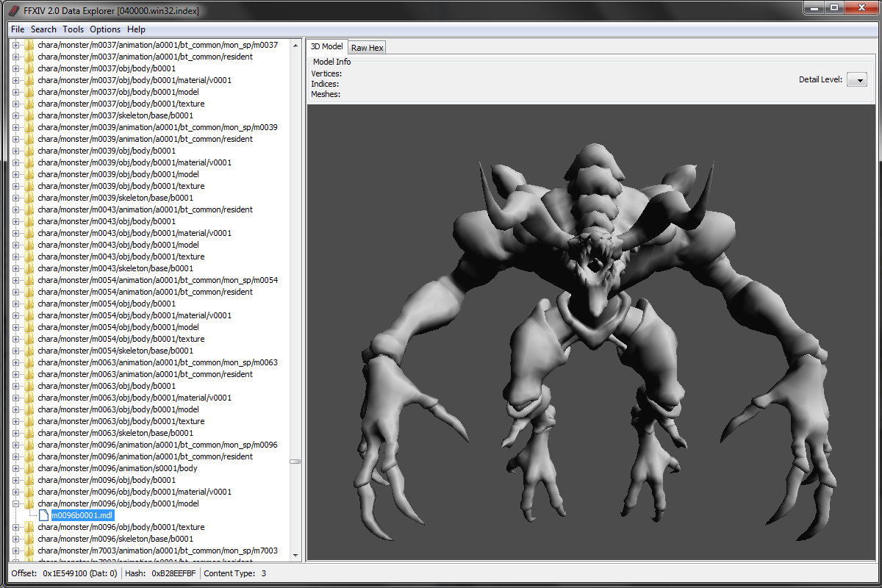
Task: Select the 3D Model tab
Action: 327,46
